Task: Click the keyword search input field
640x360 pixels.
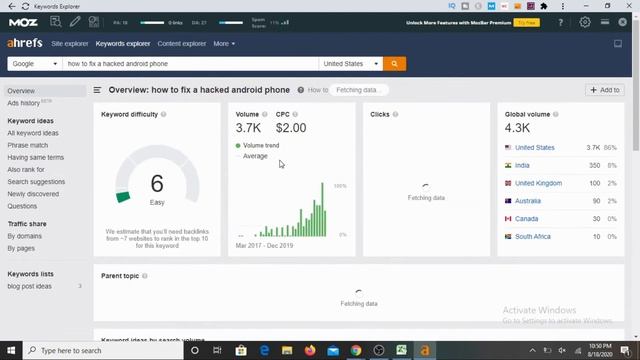Action: tap(190, 64)
